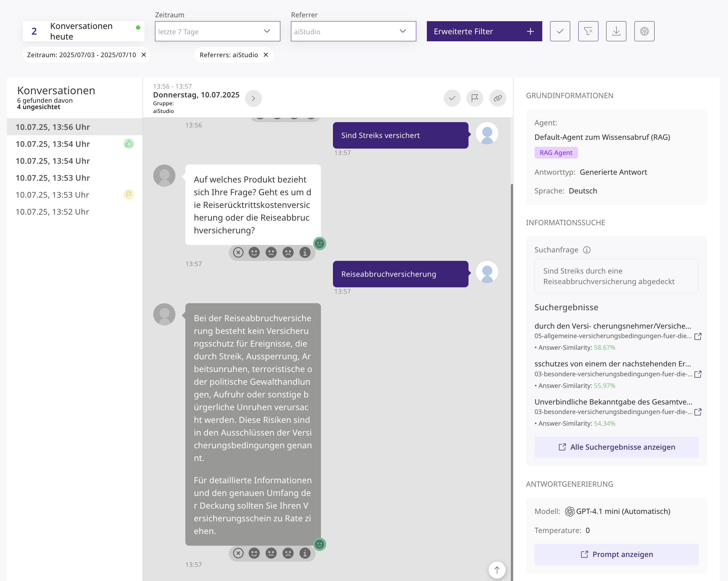Click 'GPT-4.1 mini (Automatisch)' model value

(x=623, y=511)
